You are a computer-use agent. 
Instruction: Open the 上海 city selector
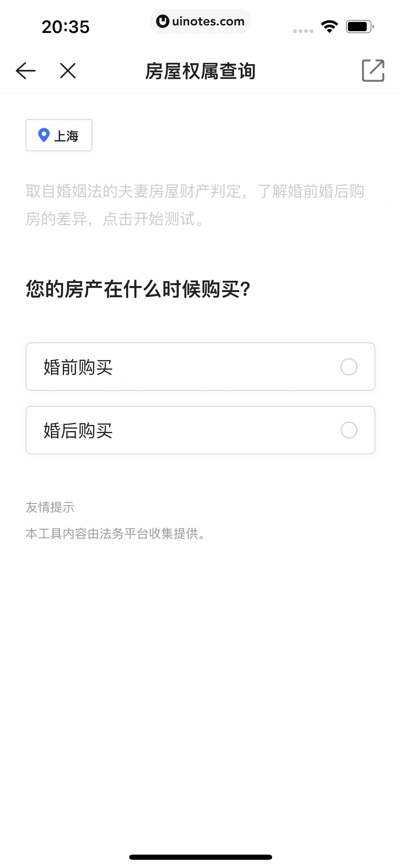pyautogui.click(x=59, y=135)
